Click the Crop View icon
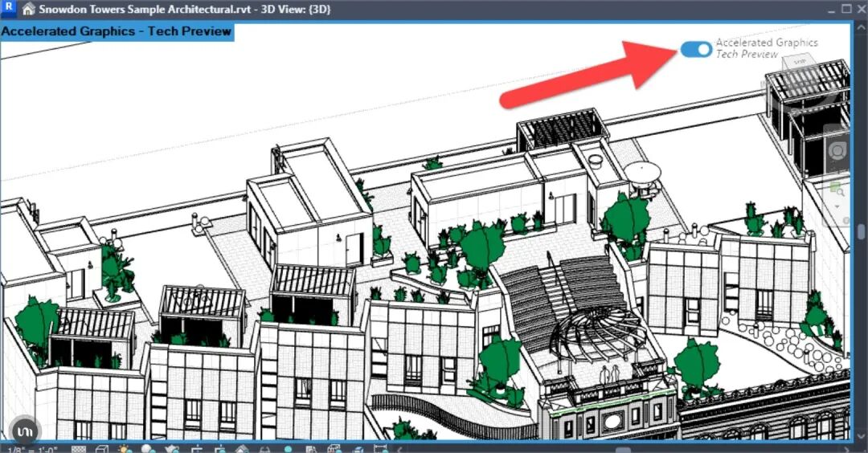868x453 pixels. tap(195, 450)
